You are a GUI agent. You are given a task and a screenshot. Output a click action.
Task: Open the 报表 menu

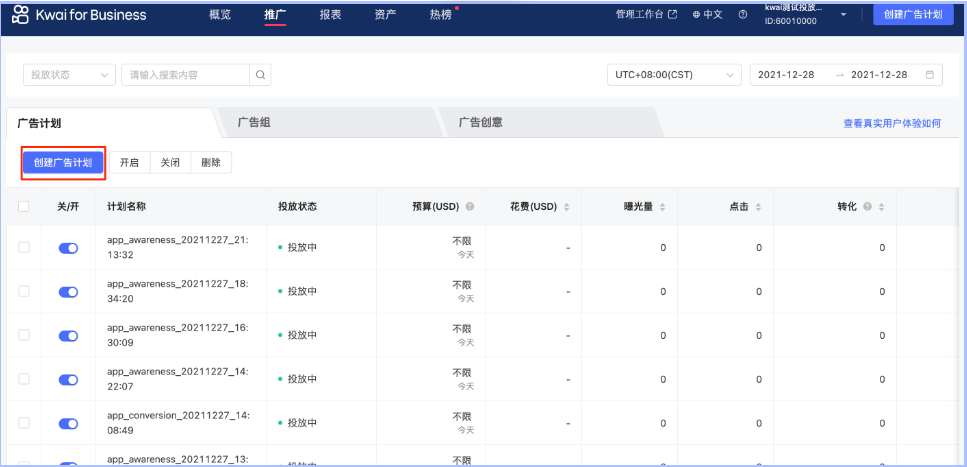pos(331,15)
